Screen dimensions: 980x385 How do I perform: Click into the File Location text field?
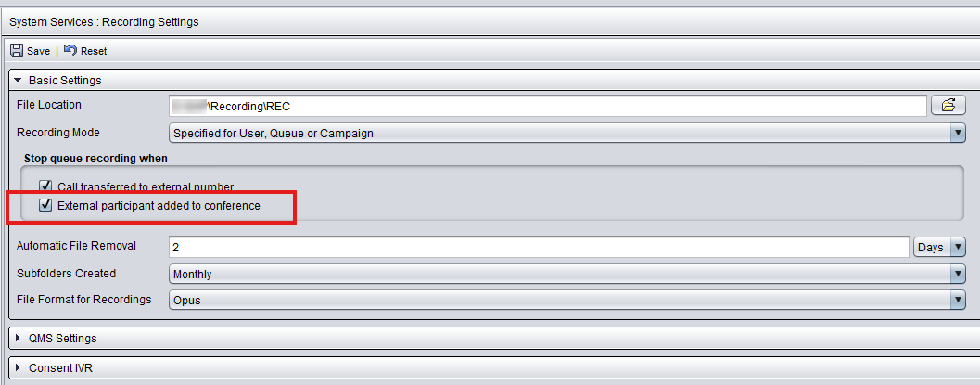click(x=548, y=107)
